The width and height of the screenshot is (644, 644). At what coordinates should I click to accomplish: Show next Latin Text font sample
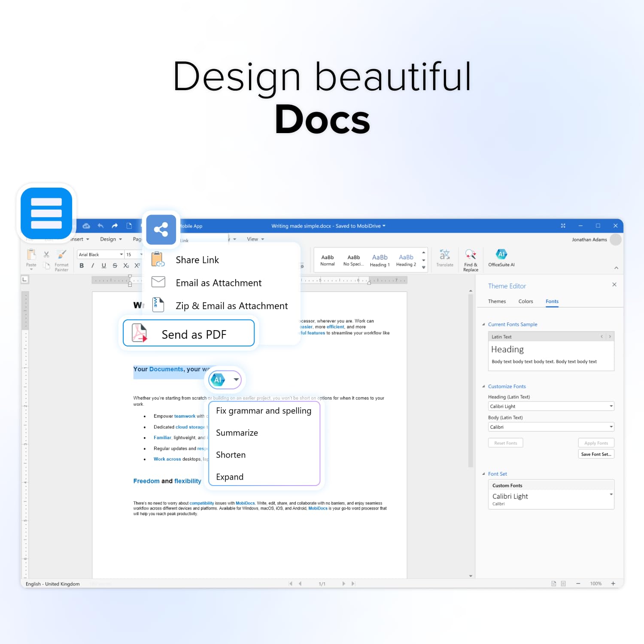coord(610,337)
